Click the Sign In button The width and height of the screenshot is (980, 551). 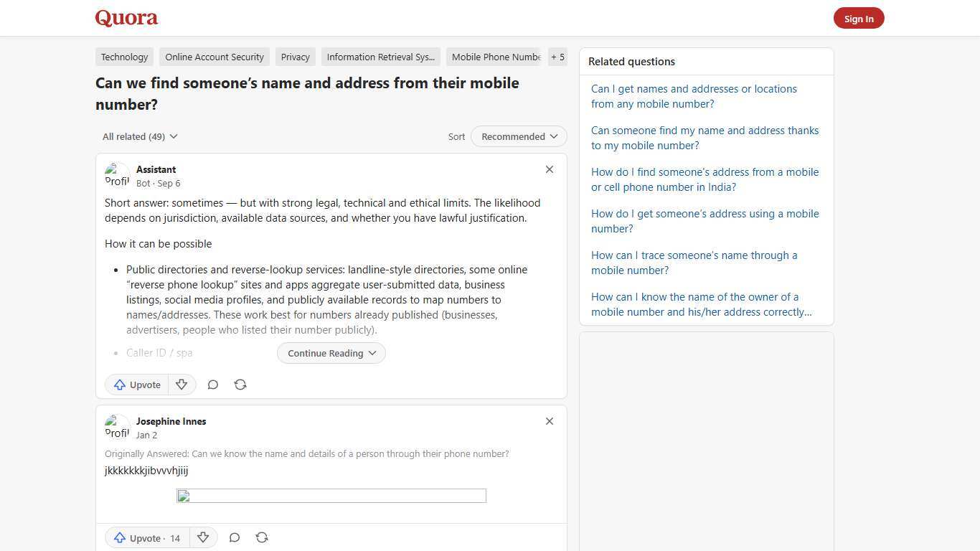859,18
